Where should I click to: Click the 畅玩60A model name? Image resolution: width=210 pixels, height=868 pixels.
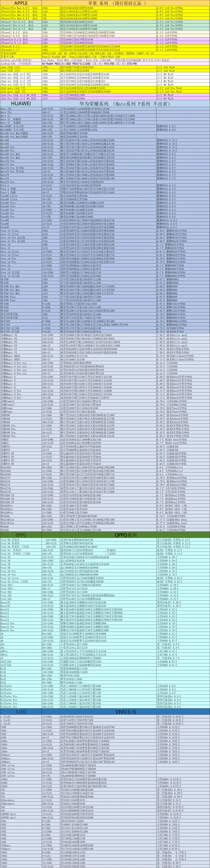pyautogui.click(x=5, y=516)
